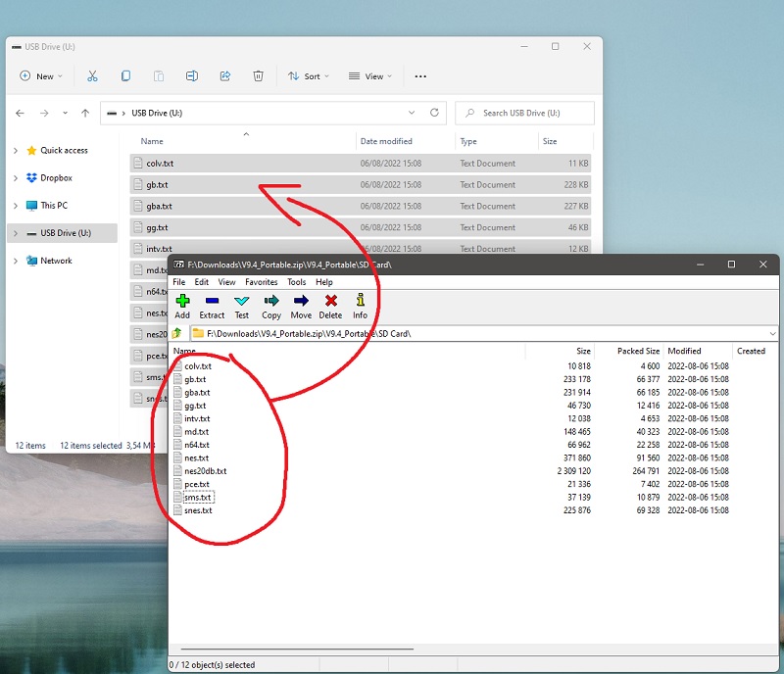Image resolution: width=784 pixels, height=674 pixels.
Task: Click the Delete trash icon in Explorer
Action: tap(258, 76)
